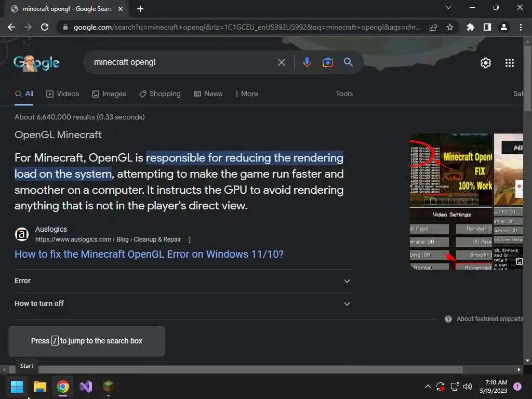Open the image viewer icon on thumbnails
The image size is (532, 399).
(x=519, y=261)
